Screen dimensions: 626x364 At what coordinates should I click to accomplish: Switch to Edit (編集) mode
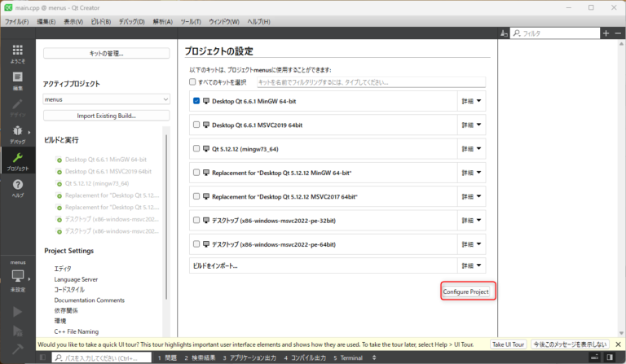coord(17,81)
